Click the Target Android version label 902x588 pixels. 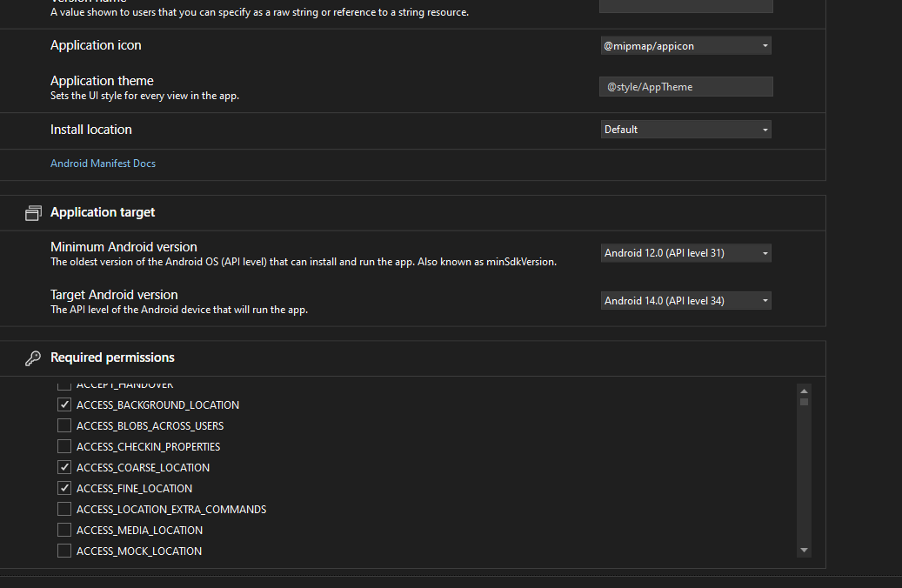pyautogui.click(x=114, y=295)
